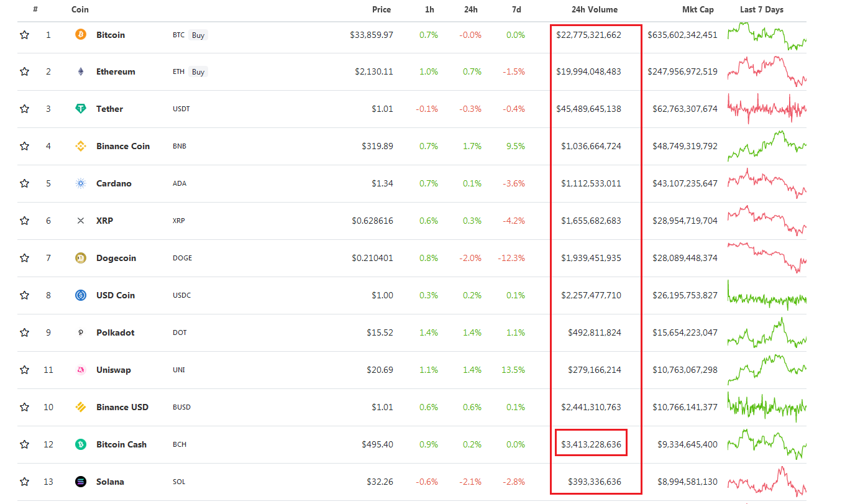Click Solana price $32.26
The image size is (850, 504).
[x=380, y=482]
